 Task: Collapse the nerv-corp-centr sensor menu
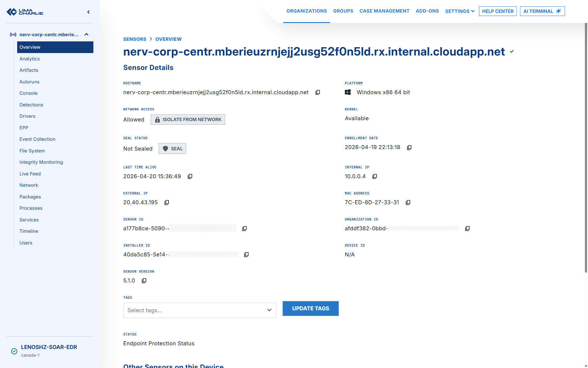click(x=86, y=34)
